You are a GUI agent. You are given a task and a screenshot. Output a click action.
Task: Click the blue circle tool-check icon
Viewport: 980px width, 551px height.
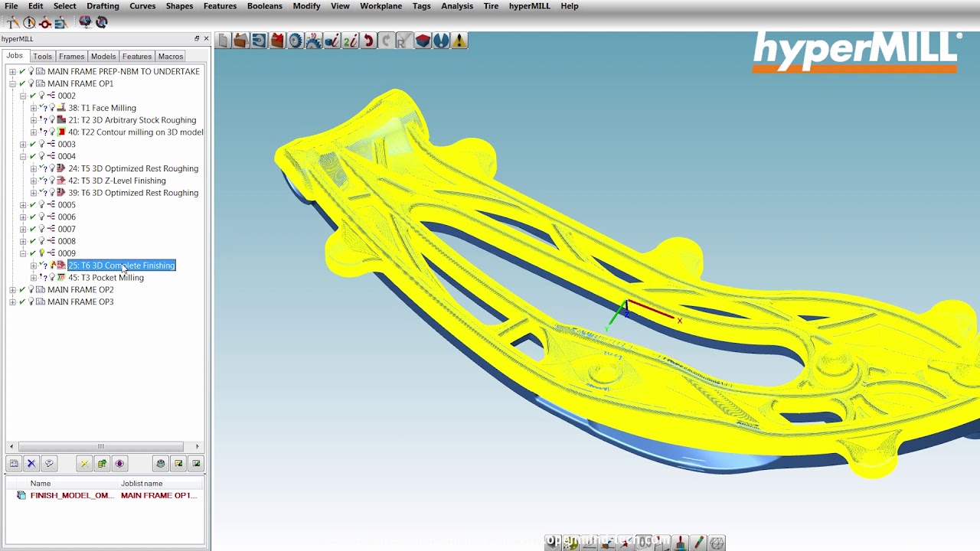point(441,41)
